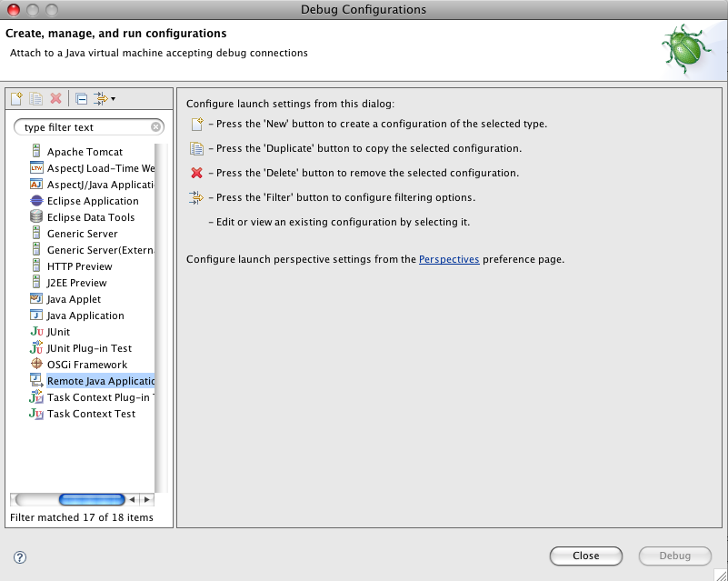Choose 'Java Application' configuration type
The image size is (728, 581).
click(85, 316)
